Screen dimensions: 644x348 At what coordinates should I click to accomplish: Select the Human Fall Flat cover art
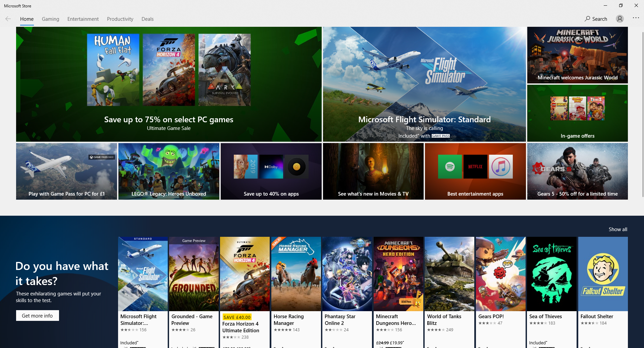(113, 70)
